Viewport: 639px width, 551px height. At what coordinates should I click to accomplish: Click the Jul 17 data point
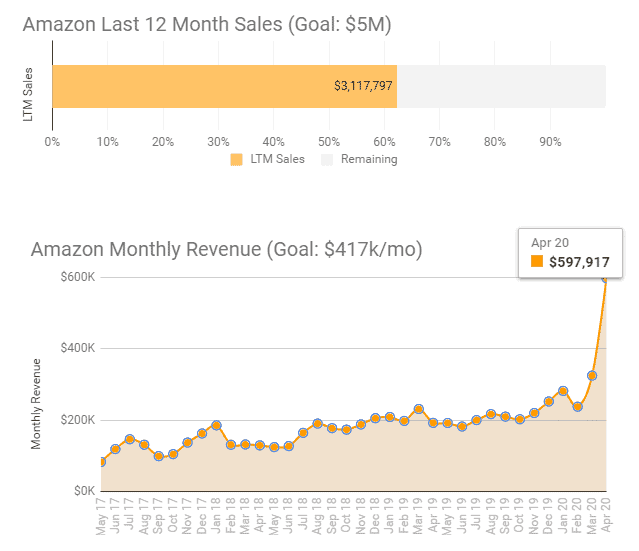click(130, 439)
